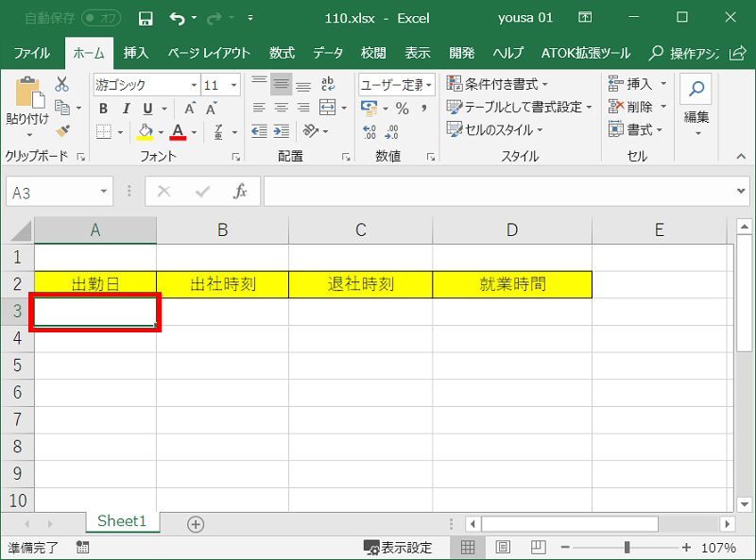Image resolution: width=756 pixels, height=560 pixels.
Task: Open the ユーザー定義 number format dropdown
Action: tap(429, 85)
